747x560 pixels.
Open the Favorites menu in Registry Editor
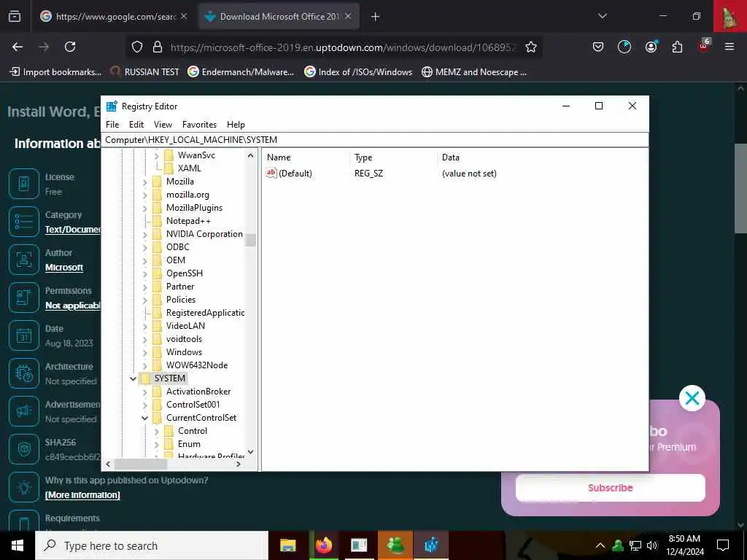[199, 124]
